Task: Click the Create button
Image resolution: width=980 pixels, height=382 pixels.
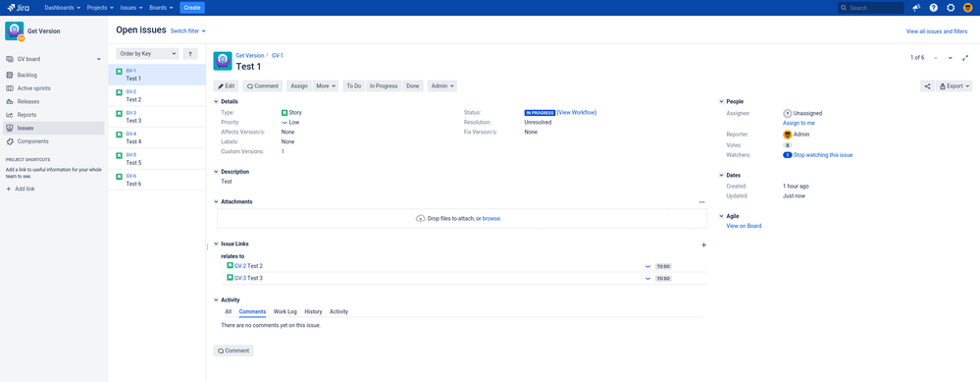Action: tap(192, 8)
